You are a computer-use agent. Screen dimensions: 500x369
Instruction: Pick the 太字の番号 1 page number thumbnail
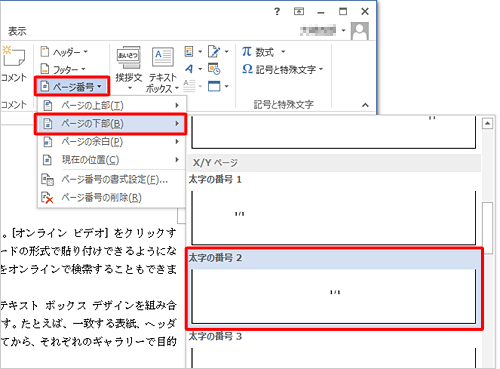334,218
